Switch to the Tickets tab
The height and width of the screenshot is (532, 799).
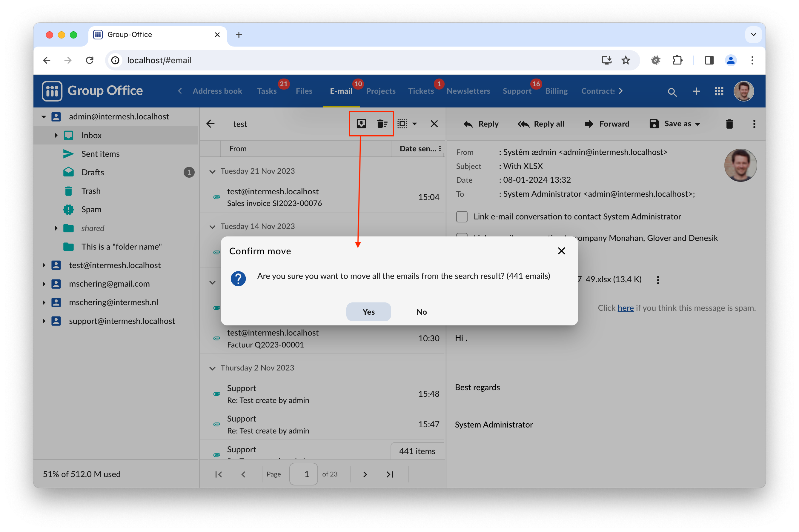pos(421,91)
